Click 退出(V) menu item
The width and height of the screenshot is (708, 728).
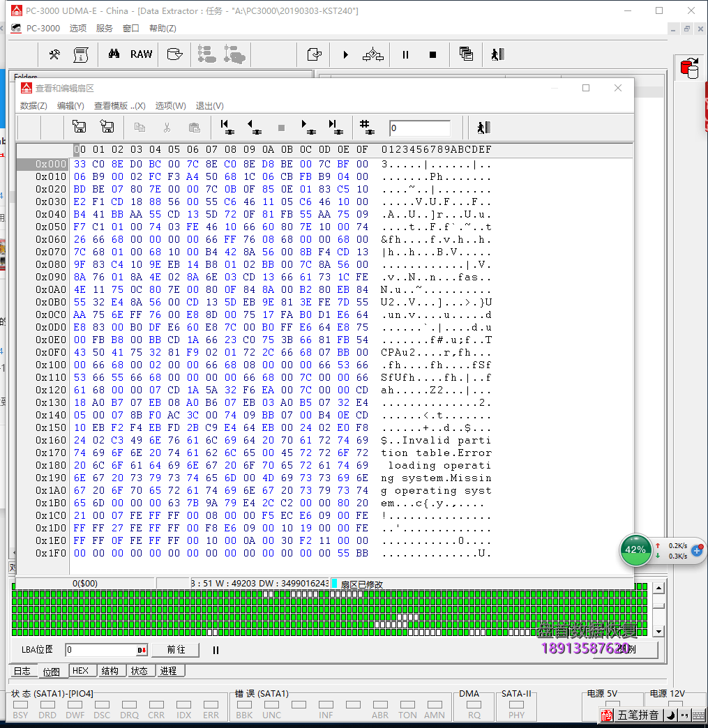pyautogui.click(x=209, y=106)
